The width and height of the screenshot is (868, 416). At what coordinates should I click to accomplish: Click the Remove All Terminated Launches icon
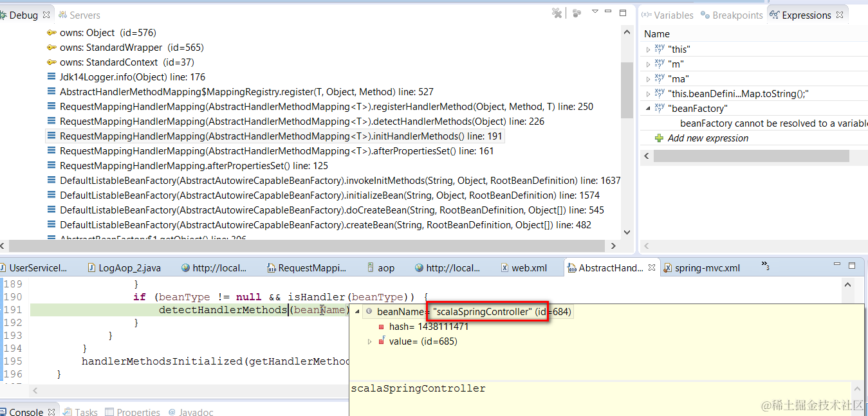point(557,13)
